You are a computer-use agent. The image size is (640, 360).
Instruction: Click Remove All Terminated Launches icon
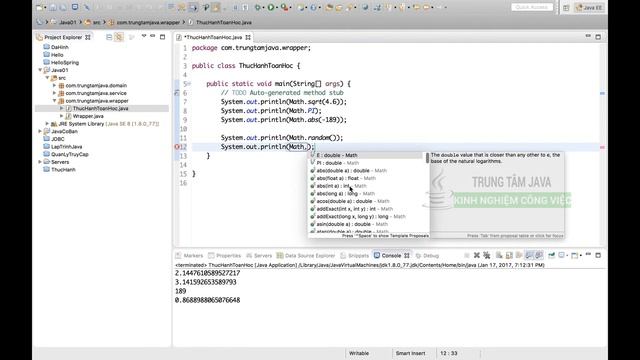(x=487, y=255)
